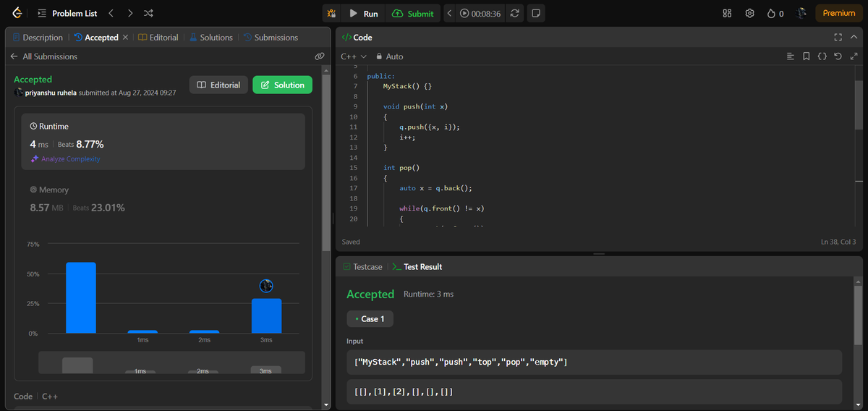Open the layout manager icon

[x=728, y=13]
